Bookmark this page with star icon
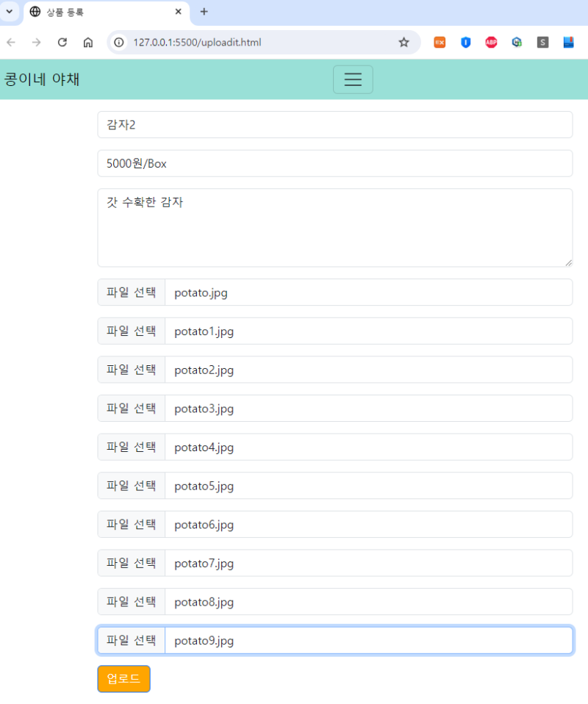The height and width of the screenshot is (704, 588). pos(404,42)
